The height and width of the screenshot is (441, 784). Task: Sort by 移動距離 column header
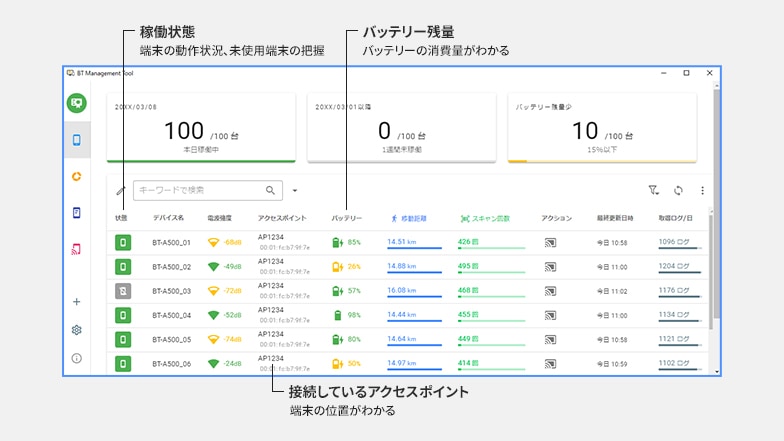408,217
